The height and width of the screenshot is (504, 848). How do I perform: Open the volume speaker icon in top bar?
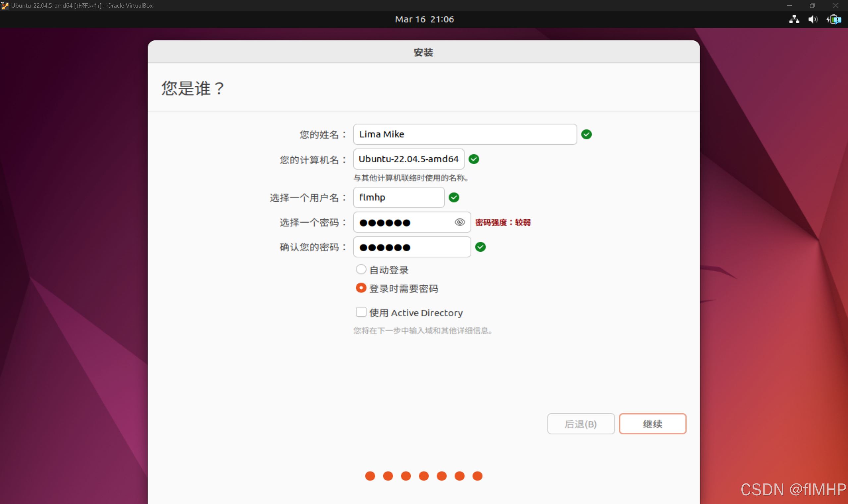(x=813, y=19)
